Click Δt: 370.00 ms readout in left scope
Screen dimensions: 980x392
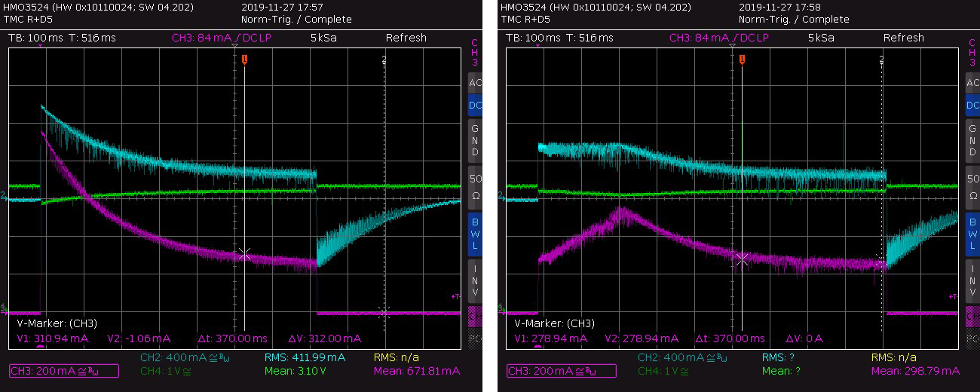pyautogui.click(x=232, y=338)
